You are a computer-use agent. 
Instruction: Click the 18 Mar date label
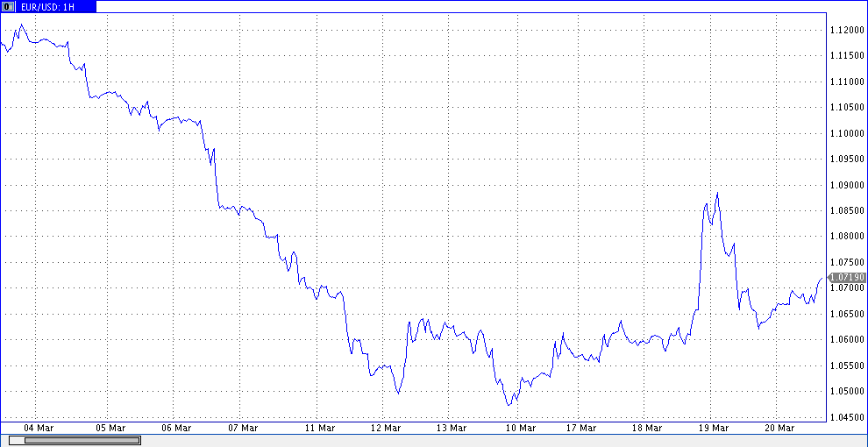[x=646, y=429]
